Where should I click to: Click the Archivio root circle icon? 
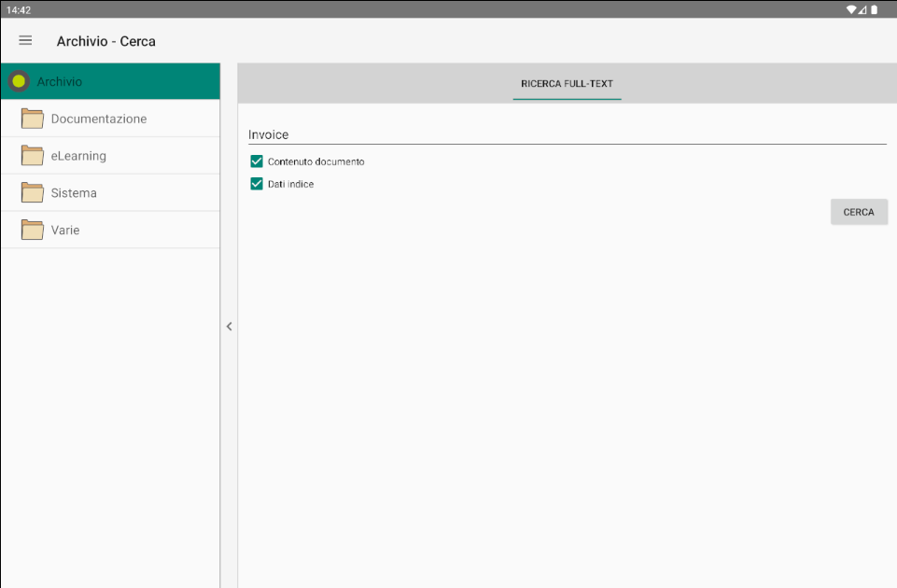point(18,81)
